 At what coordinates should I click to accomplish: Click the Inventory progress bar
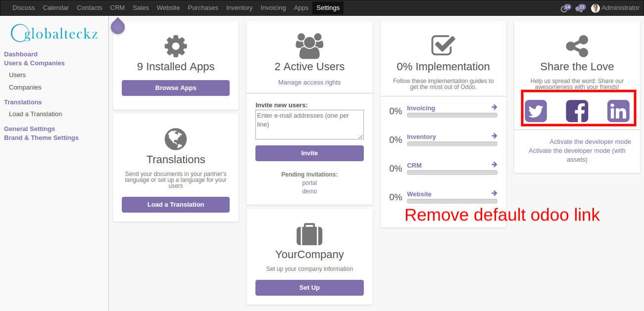tap(452, 144)
